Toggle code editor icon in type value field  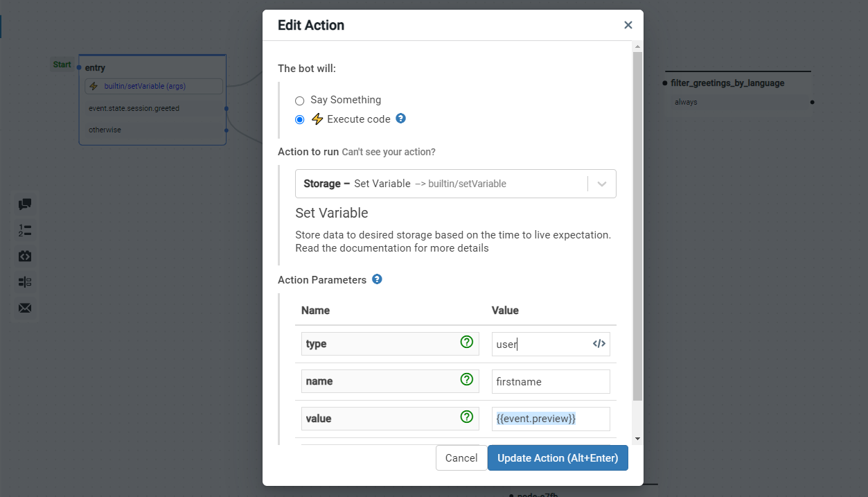[x=599, y=344]
